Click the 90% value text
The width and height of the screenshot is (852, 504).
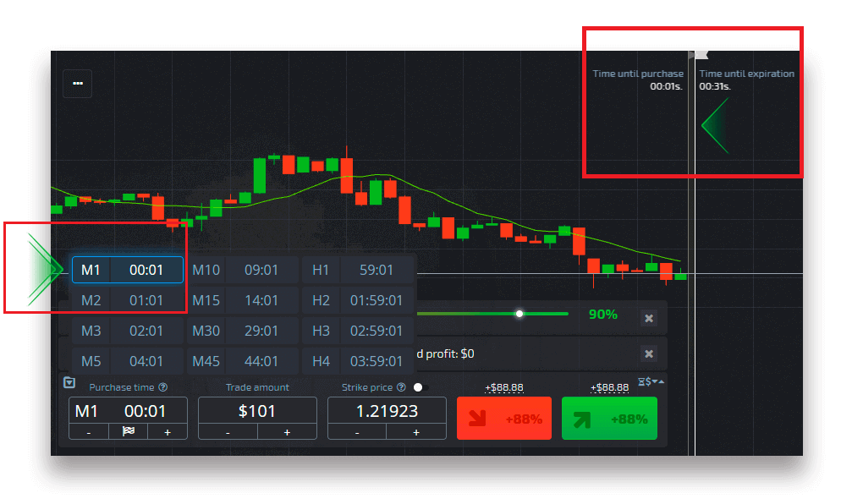[603, 315]
